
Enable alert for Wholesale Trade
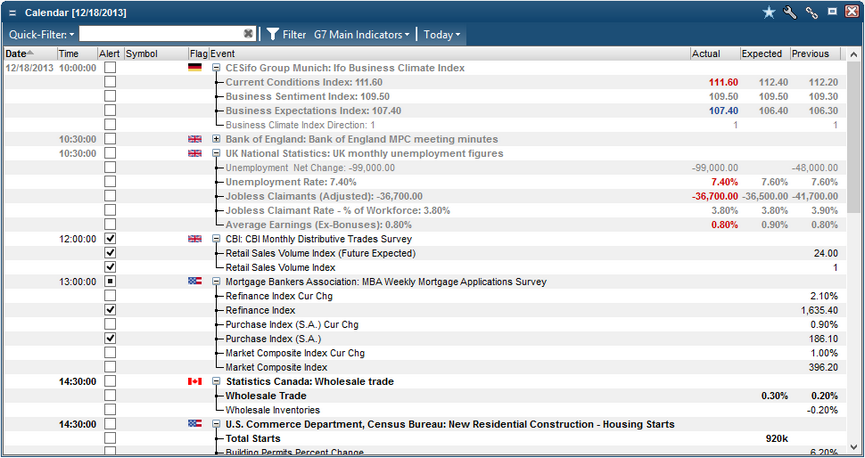110,396
